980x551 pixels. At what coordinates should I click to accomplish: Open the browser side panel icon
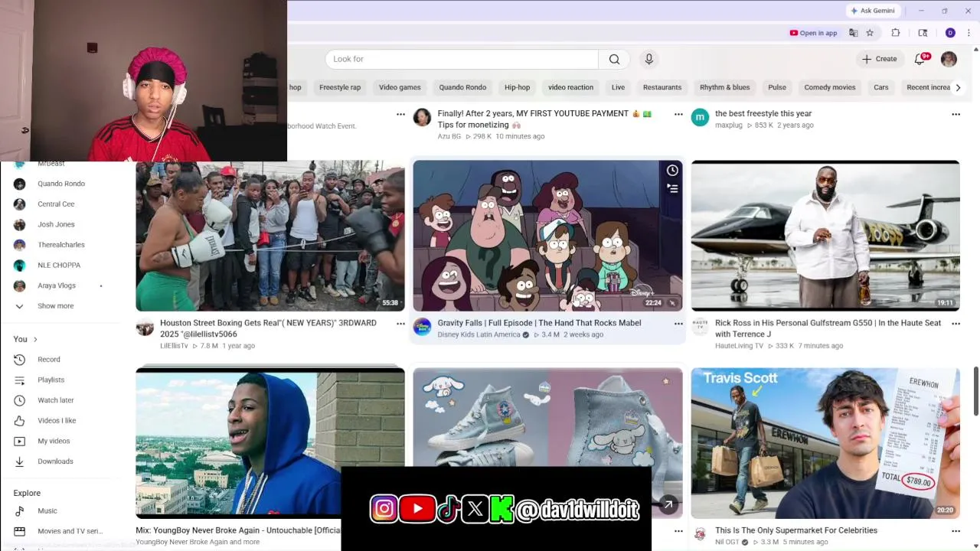(923, 33)
